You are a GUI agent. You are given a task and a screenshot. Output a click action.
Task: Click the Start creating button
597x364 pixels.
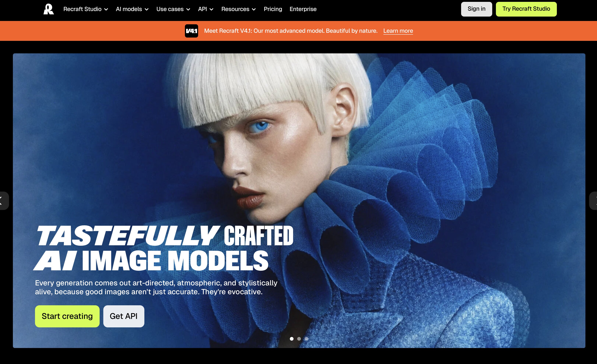(x=67, y=316)
